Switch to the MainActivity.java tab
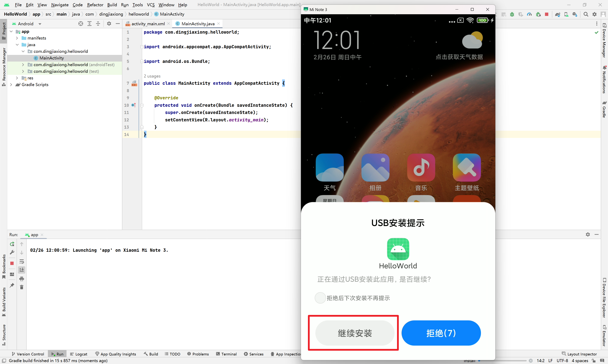608x364 pixels. pos(197,23)
